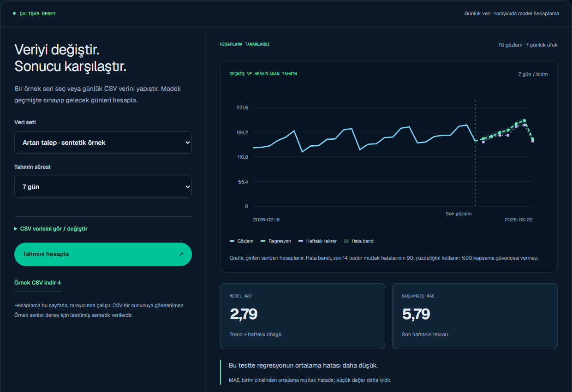Click the y-axis value 166,2
Screen dimensions: 572x392
[x=242, y=132]
